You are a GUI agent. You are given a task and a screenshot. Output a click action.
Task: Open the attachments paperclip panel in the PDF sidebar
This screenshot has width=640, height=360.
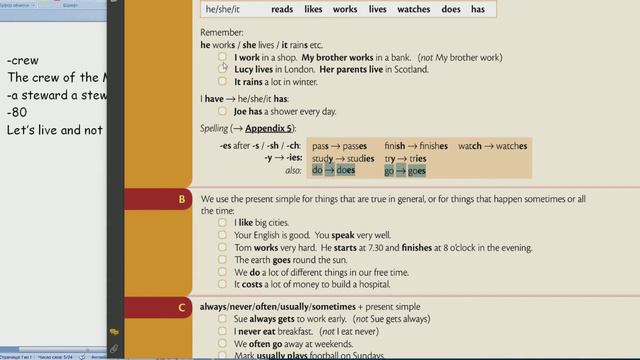click(114, 349)
